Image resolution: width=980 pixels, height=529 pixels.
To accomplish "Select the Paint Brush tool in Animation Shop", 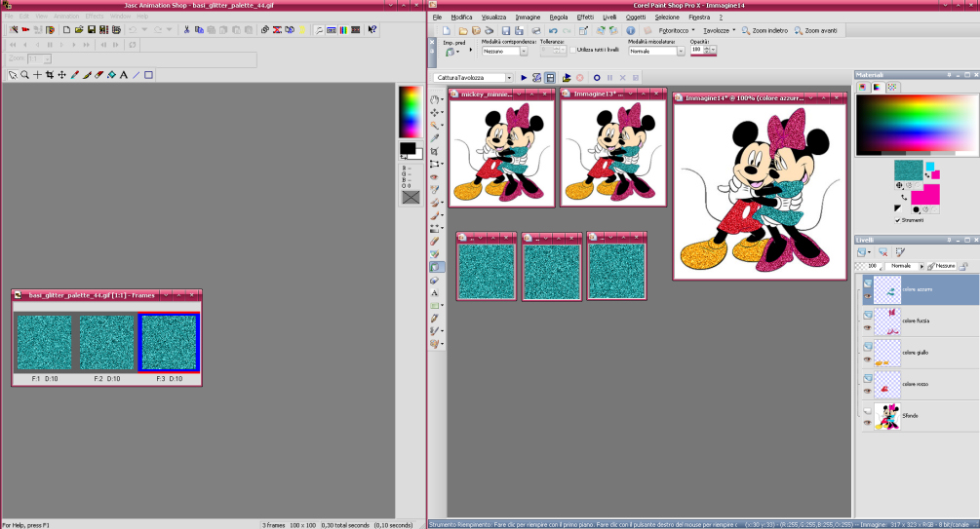I will click(x=87, y=75).
